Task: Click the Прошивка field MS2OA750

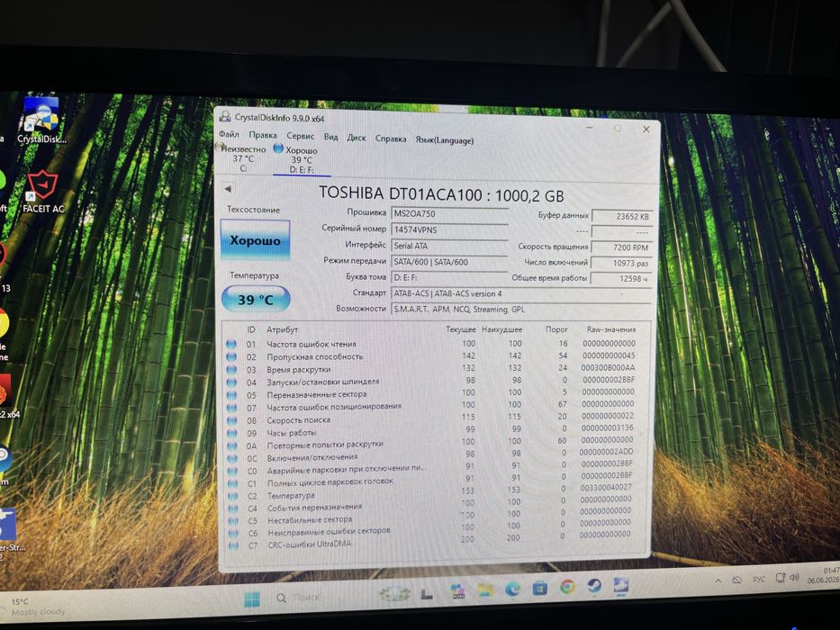Action: tap(449, 214)
